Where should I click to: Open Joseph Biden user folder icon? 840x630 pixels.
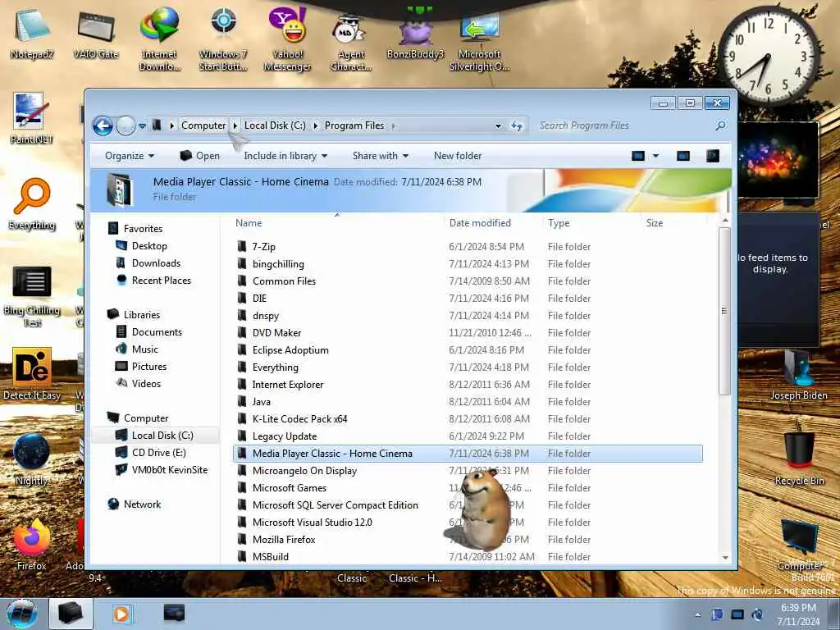click(799, 374)
